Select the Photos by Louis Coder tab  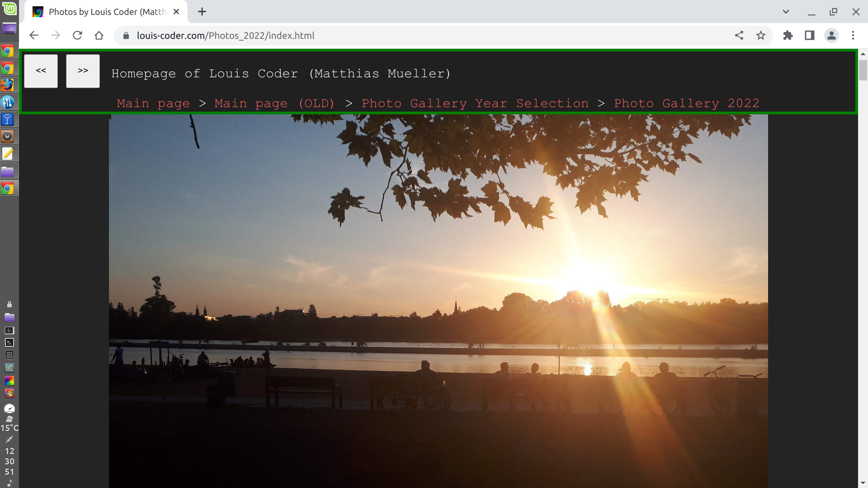pos(106,12)
